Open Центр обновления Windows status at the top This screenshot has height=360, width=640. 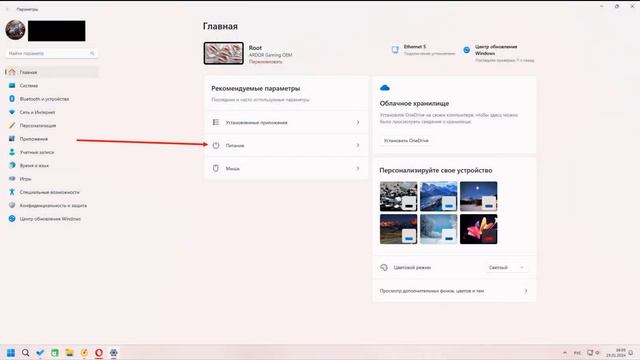click(498, 53)
